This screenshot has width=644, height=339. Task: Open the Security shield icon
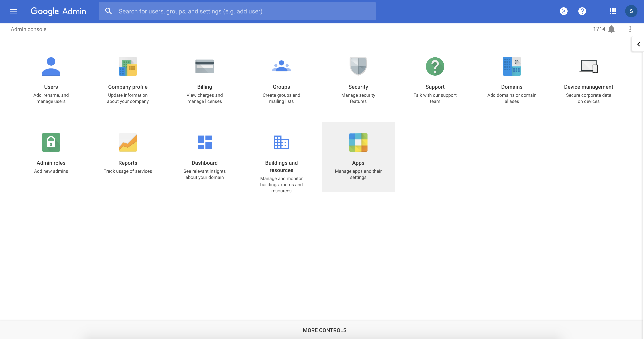358,66
